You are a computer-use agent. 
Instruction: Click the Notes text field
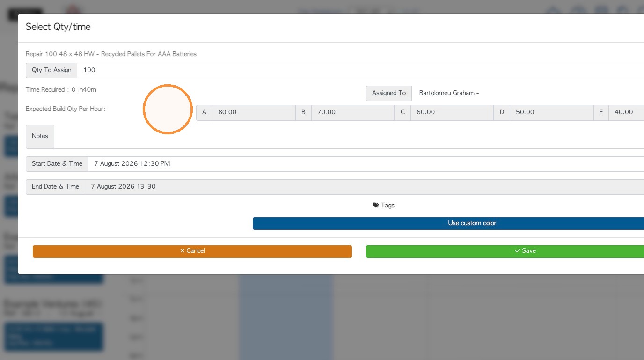[349, 137]
